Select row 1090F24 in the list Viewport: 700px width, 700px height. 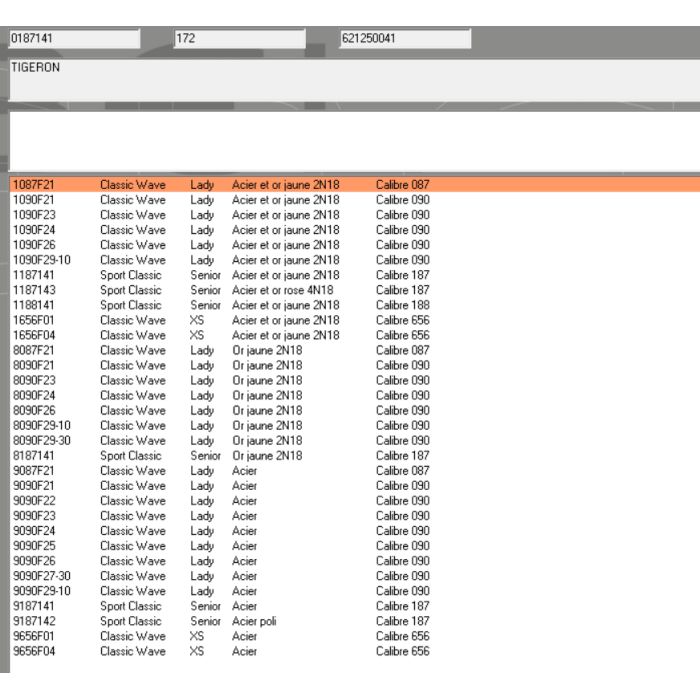[354, 230]
